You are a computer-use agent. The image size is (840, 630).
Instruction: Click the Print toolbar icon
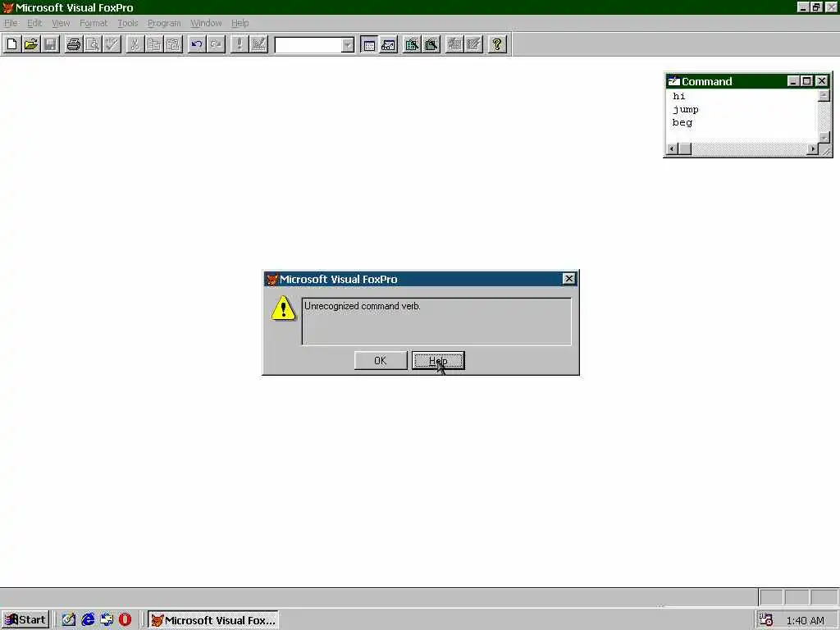(73, 44)
